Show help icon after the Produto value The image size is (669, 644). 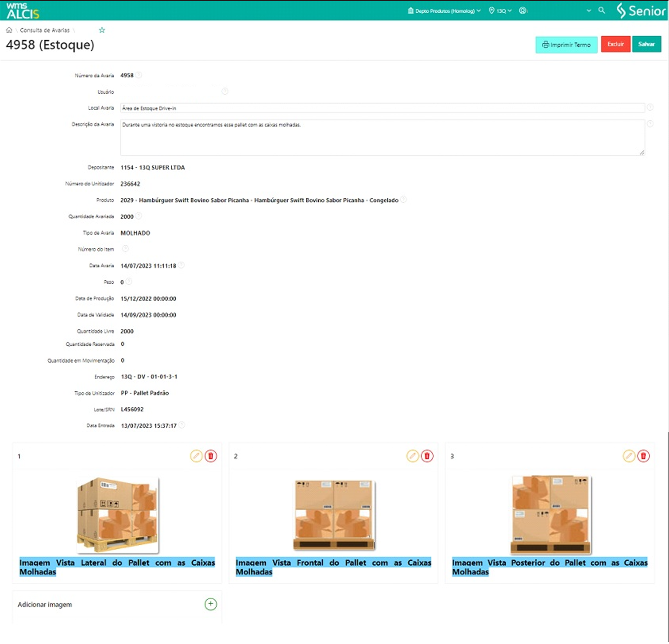[404, 200]
